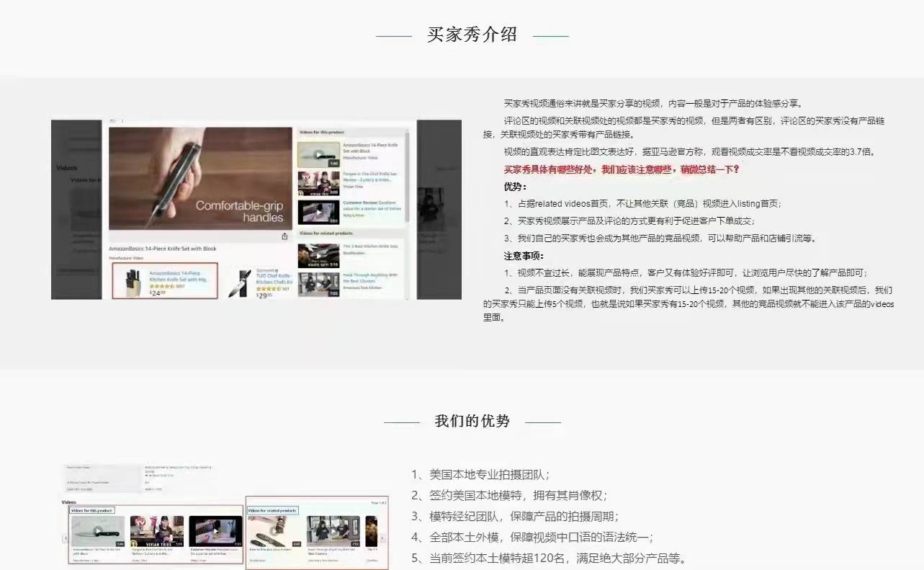Select the 'Videos for this product' header

[x=322, y=132]
